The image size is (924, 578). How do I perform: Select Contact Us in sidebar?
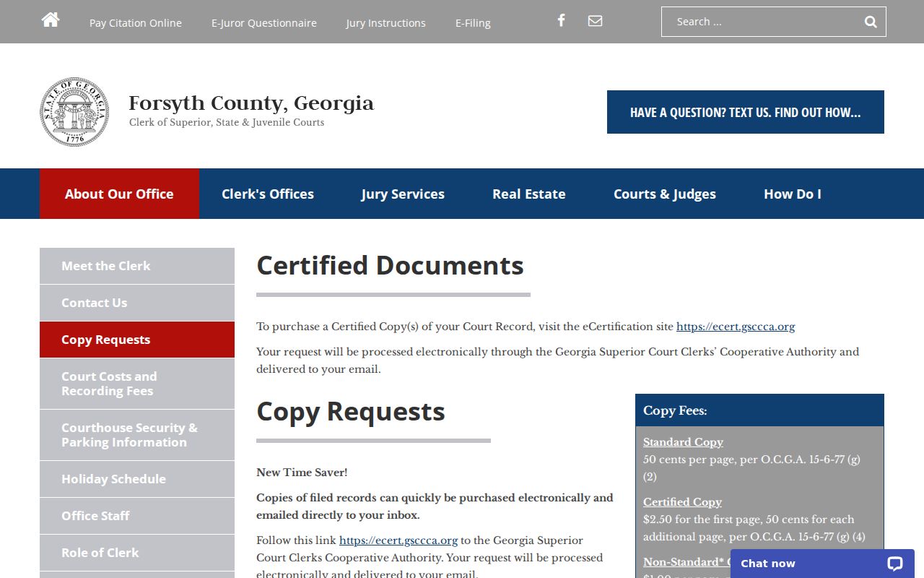[x=137, y=303]
